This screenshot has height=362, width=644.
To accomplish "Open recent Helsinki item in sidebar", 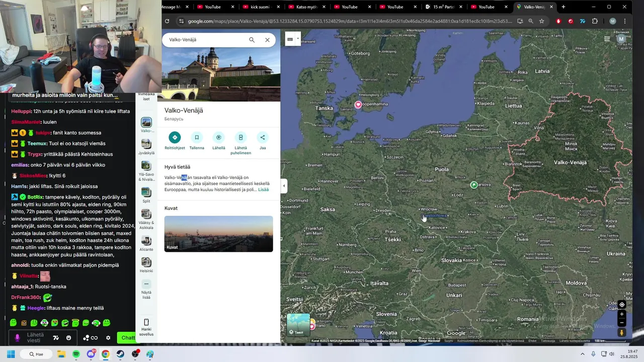I will (146, 265).
